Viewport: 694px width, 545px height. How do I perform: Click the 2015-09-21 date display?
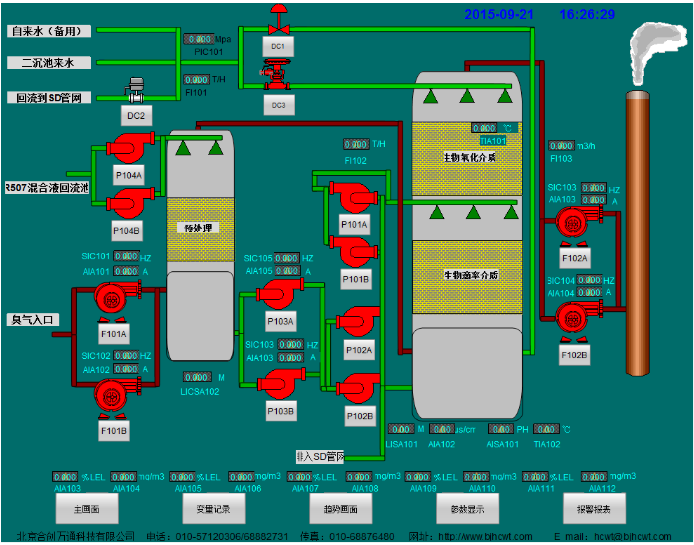(499, 15)
